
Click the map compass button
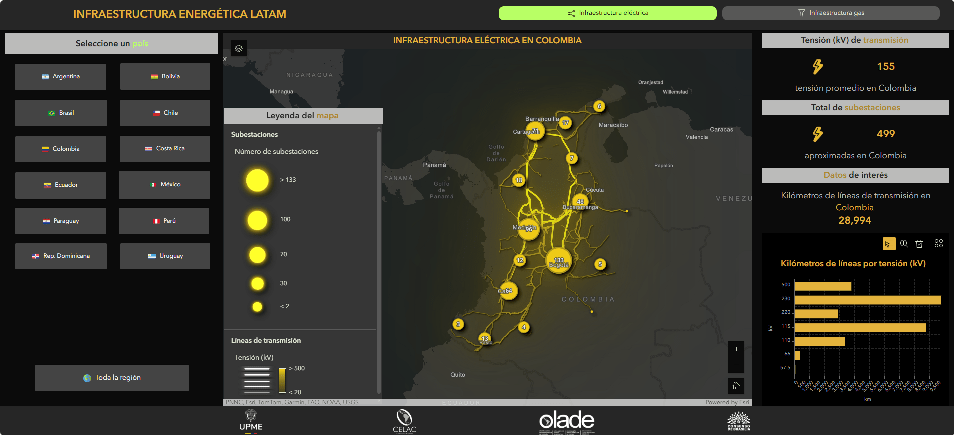click(x=736, y=351)
